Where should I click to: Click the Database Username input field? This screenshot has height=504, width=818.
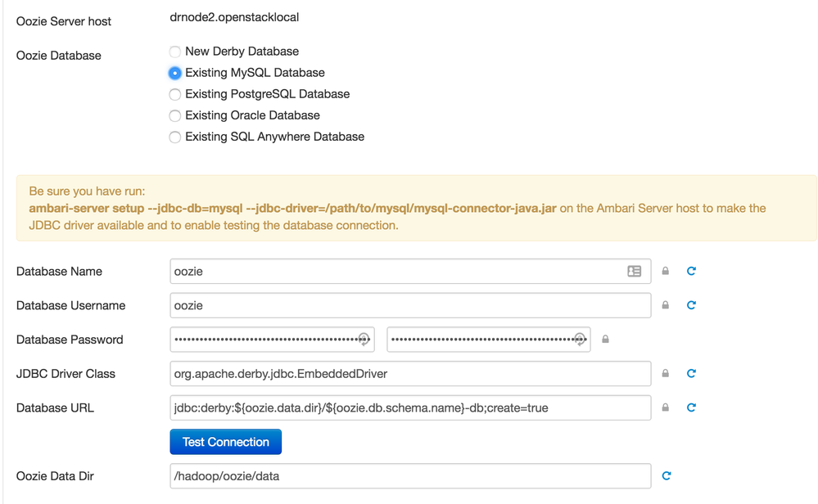click(409, 305)
